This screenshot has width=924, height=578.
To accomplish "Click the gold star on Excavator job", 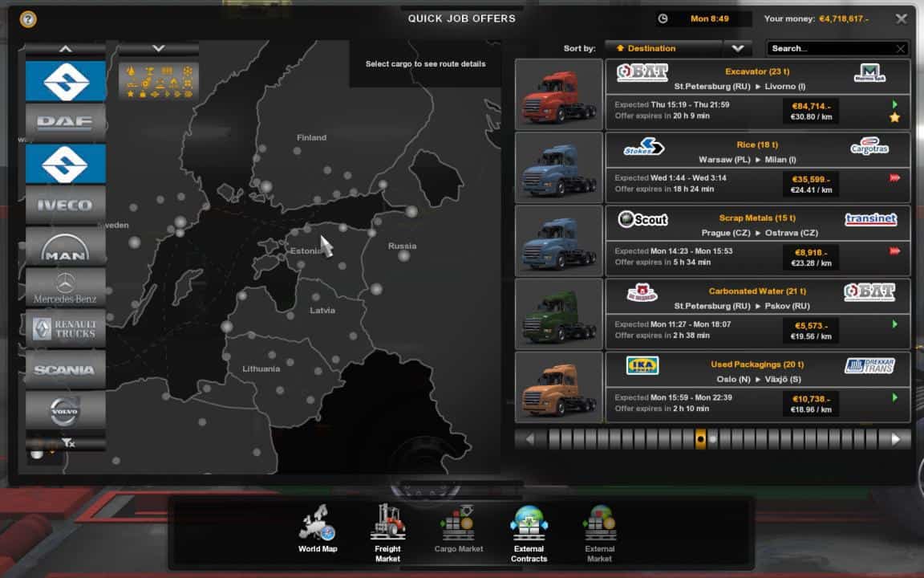I will coord(894,118).
